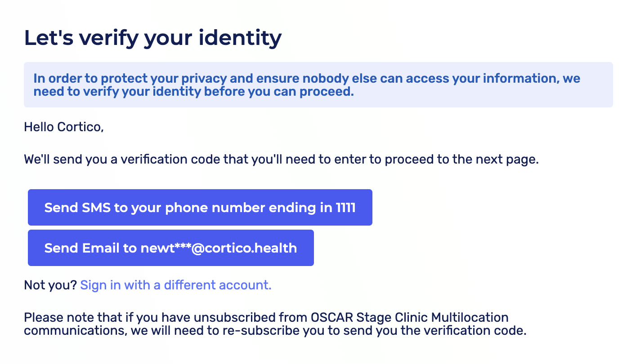The width and height of the screenshot is (636, 364).
Task: Click the verification code instruction sentence
Action: pos(281,160)
